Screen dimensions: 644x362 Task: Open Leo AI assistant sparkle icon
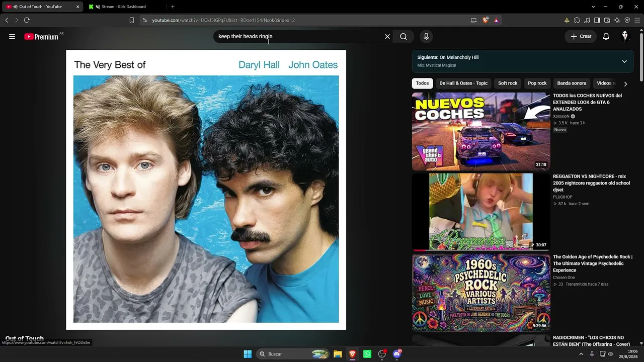[617, 20]
